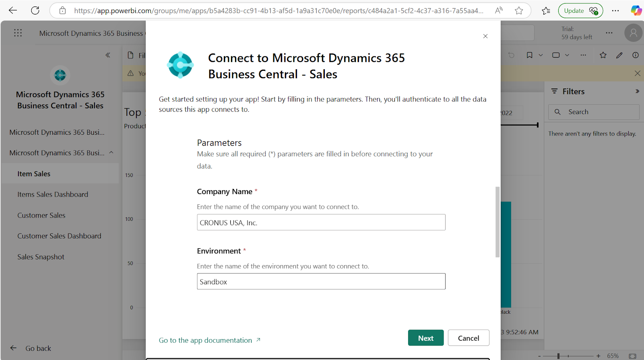Show report info icon
The width and height of the screenshot is (644, 360).
point(636,55)
